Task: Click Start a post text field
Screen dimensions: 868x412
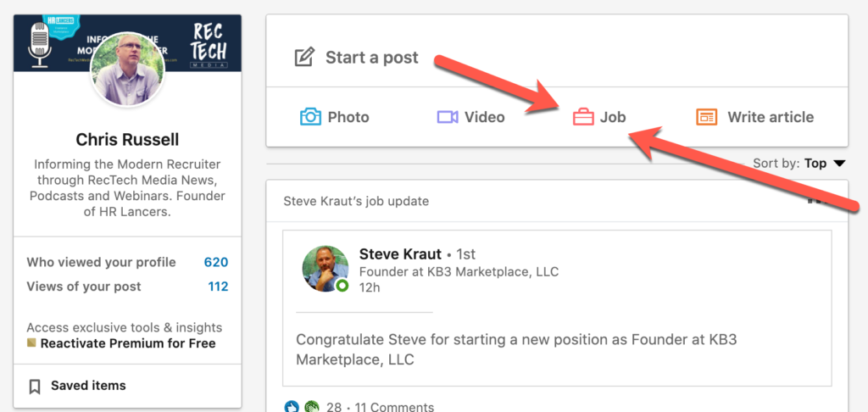Action: click(x=372, y=58)
